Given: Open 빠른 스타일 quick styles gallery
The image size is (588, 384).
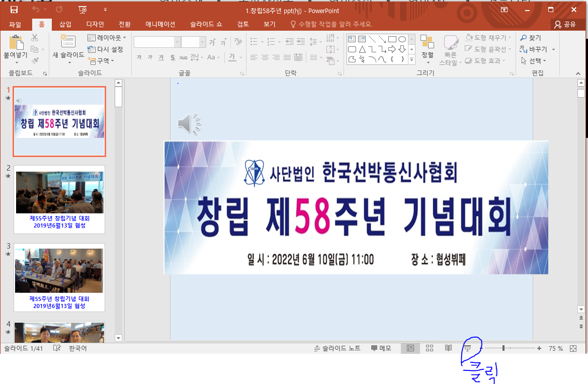Looking at the screenshot, I should [450, 50].
